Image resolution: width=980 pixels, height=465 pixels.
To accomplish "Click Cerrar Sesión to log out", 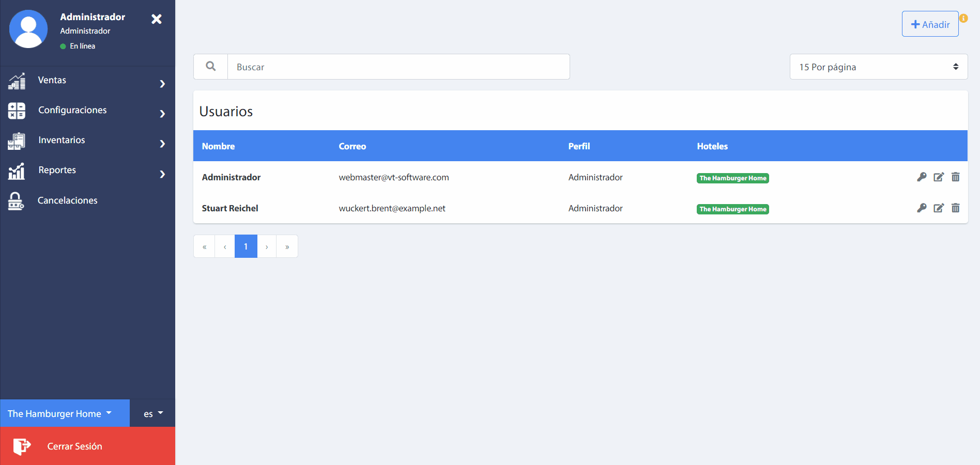I will click(74, 446).
